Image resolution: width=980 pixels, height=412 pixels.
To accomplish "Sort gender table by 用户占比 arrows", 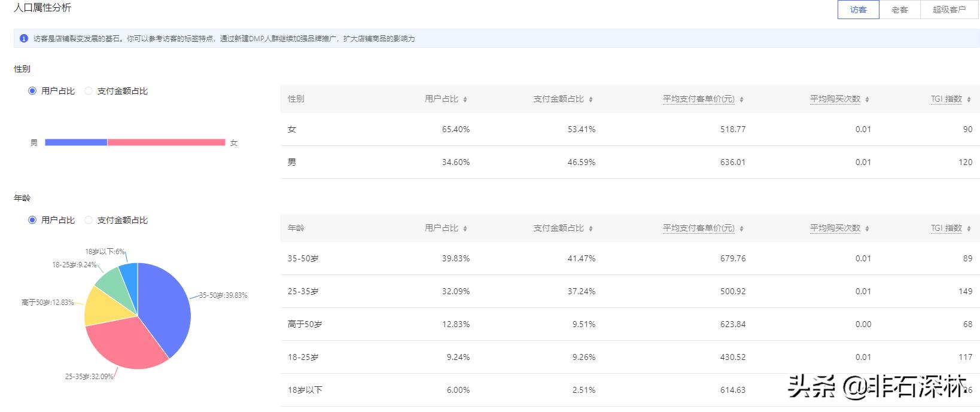I will (x=465, y=99).
